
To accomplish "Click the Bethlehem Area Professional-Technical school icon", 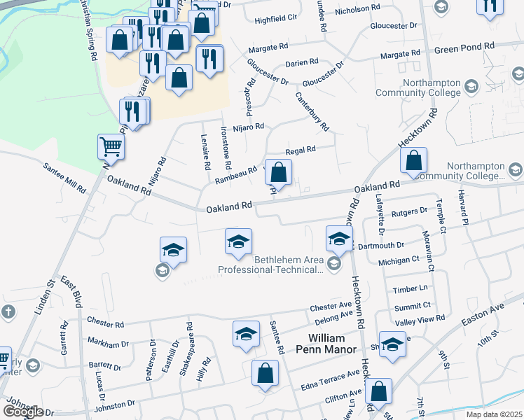I will [333, 265].
